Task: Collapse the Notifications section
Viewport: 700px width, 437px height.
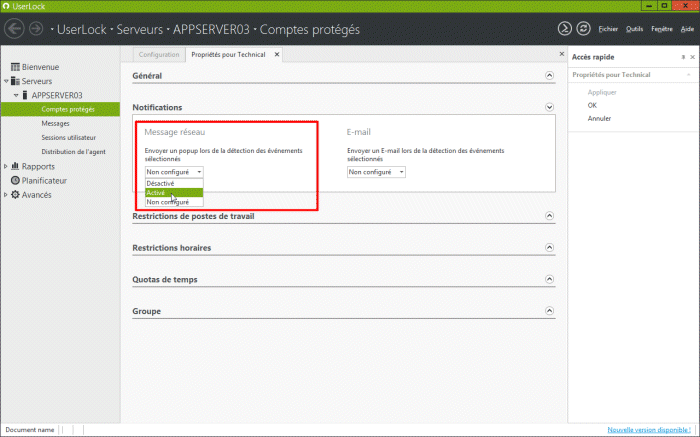Action: click(x=550, y=107)
